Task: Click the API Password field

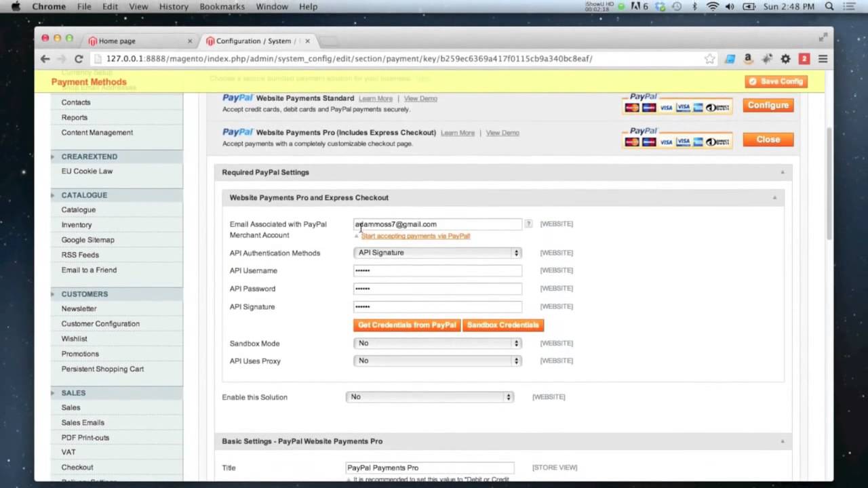Action: 437,289
